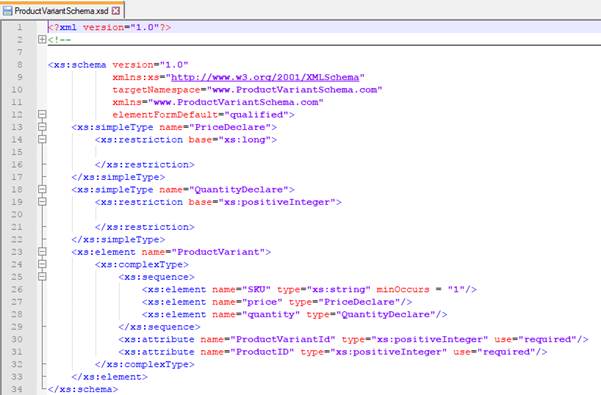Collapse the xs:complexType fold on line 24
The width and height of the screenshot is (601, 395).
[42, 264]
